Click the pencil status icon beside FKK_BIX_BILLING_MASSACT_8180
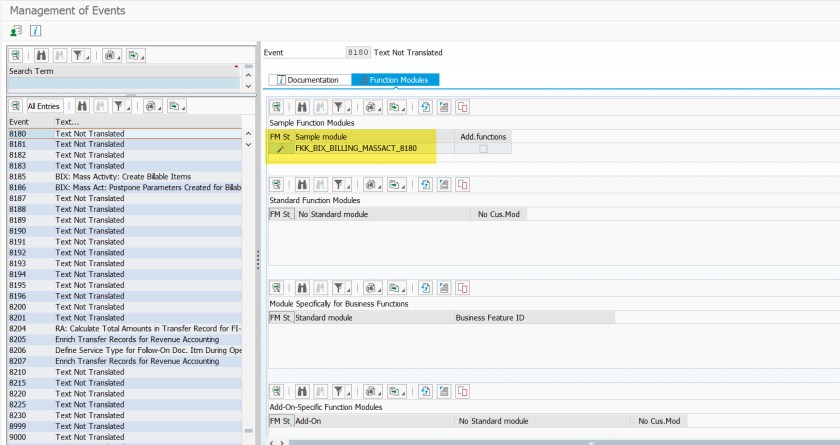The image size is (840, 445). coord(281,148)
